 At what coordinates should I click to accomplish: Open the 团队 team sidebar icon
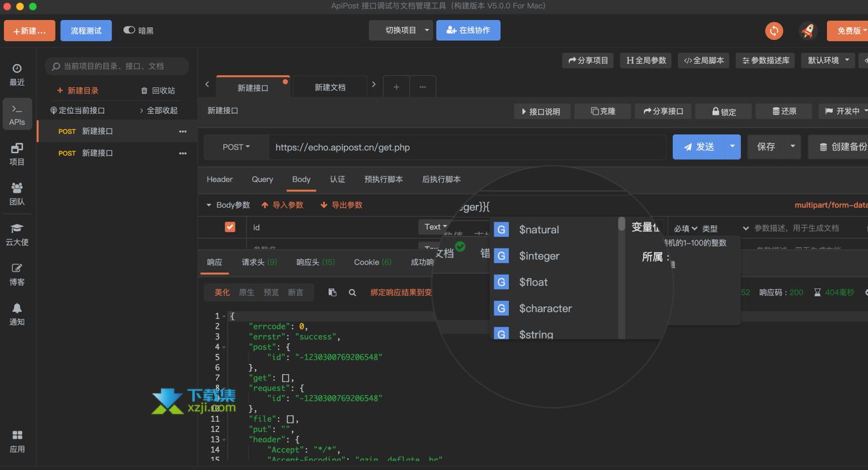click(x=17, y=195)
